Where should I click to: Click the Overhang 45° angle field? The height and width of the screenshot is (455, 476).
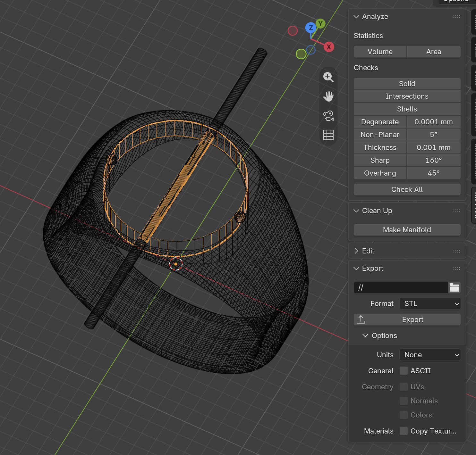click(x=434, y=173)
